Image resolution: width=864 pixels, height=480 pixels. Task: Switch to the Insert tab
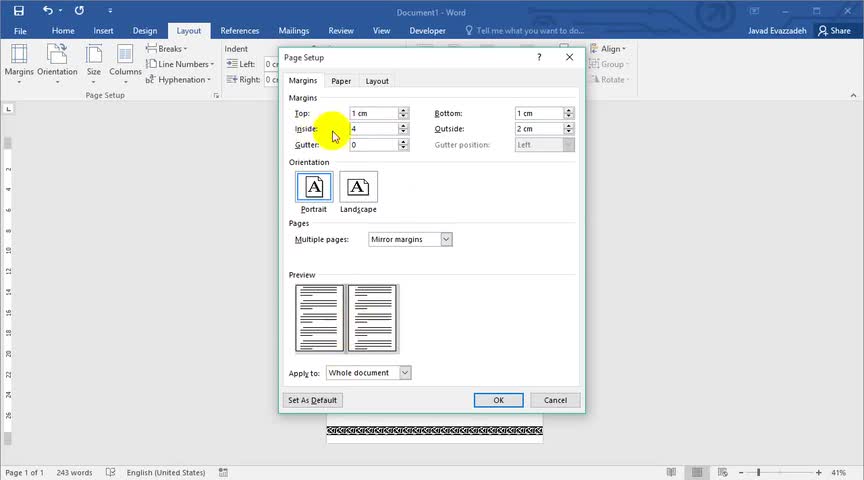(x=103, y=31)
